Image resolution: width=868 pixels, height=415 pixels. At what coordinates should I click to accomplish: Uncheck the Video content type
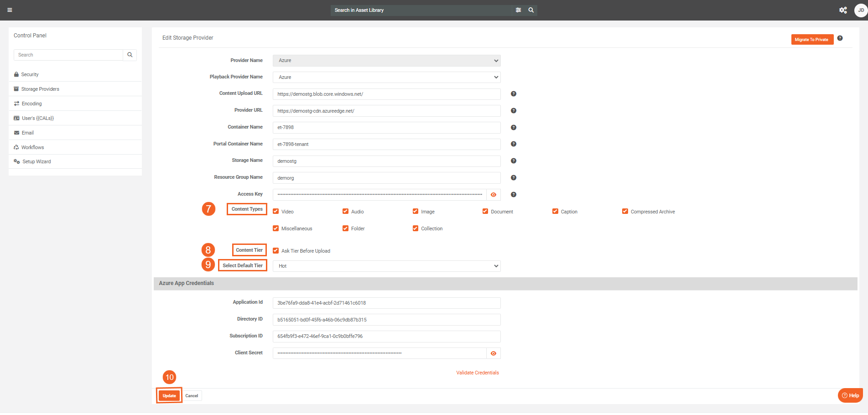click(x=276, y=212)
